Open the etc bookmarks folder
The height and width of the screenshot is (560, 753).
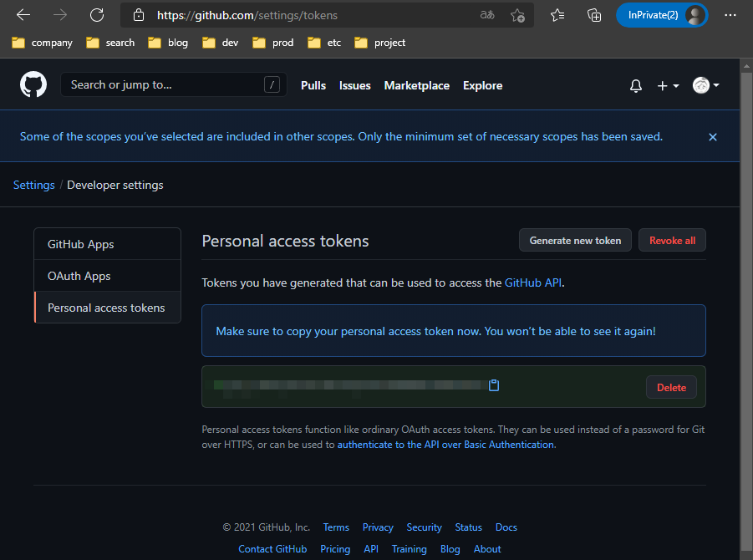[x=324, y=43]
